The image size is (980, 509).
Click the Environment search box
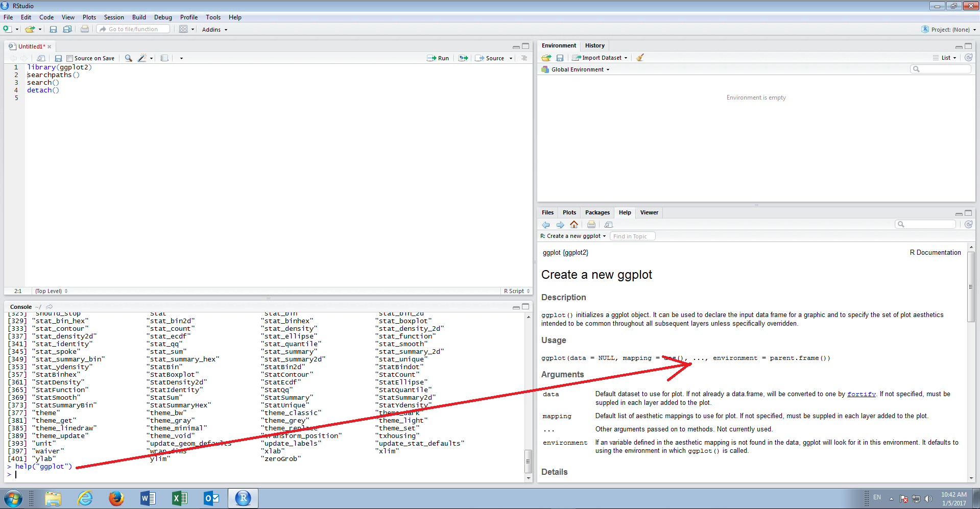(x=941, y=69)
